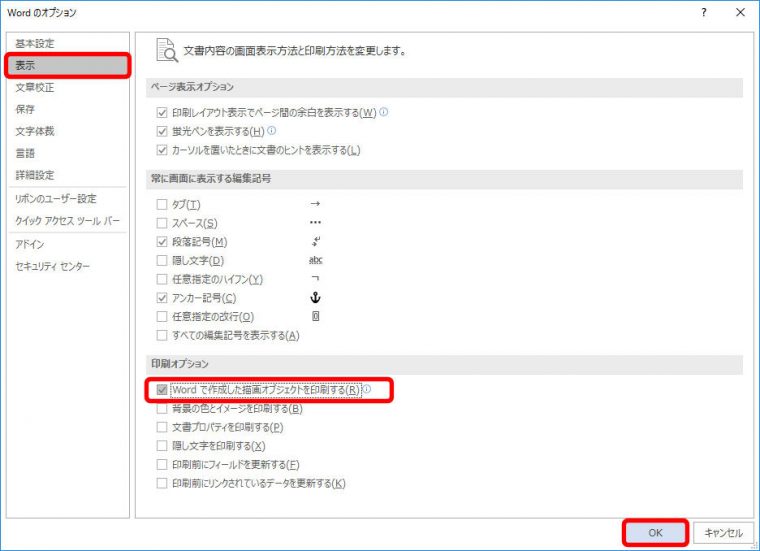Click the document magnifier header icon
This screenshot has width=760, height=551.
pos(167,50)
